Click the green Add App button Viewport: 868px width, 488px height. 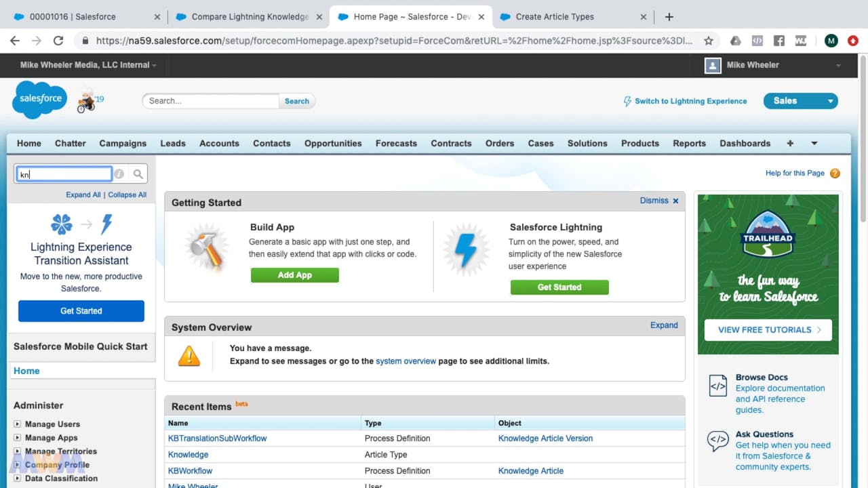click(295, 275)
